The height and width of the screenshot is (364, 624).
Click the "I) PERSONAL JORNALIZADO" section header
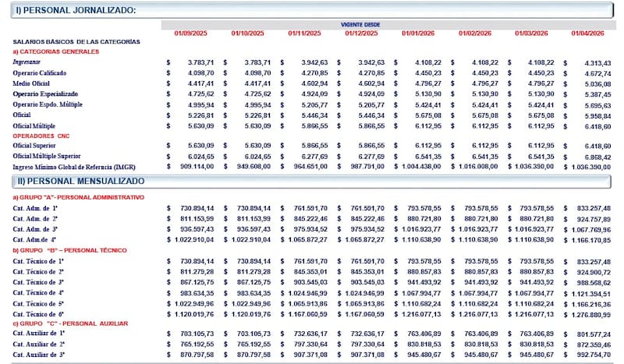click(x=74, y=10)
